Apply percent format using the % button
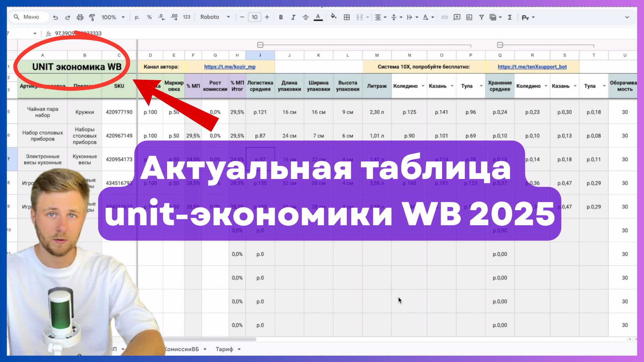This screenshot has width=644, height=362. [149, 17]
